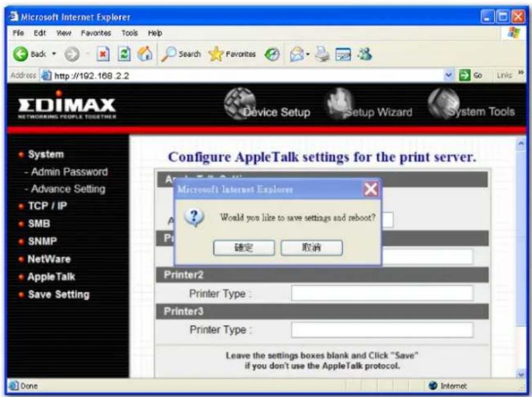Image resolution: width=532 pixels, height=397 pixels.
Task: Open the Search magnifier toolbar button
Action: click(181, 54)
